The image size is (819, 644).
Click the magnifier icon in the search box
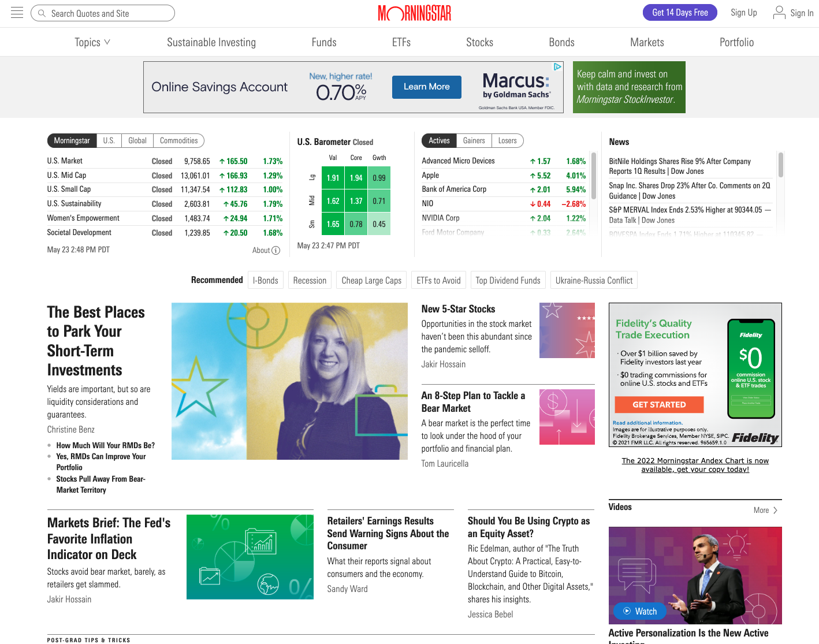[42, 13]
